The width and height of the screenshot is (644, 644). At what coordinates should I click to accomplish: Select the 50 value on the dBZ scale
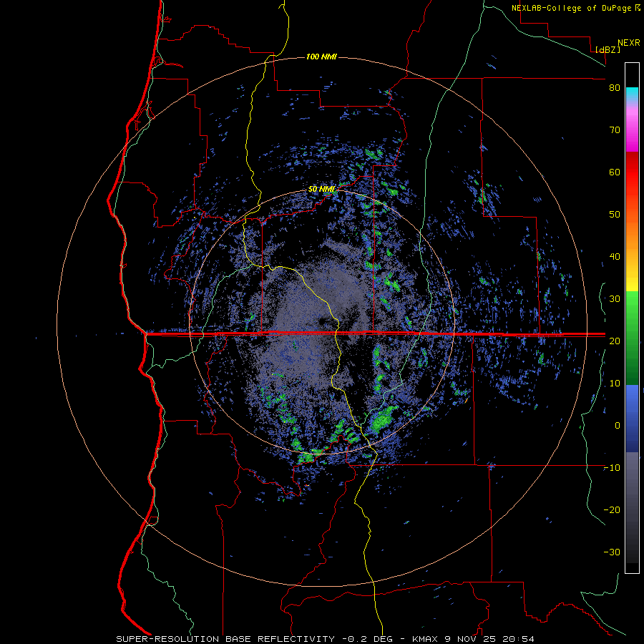[x=615, y=215]
